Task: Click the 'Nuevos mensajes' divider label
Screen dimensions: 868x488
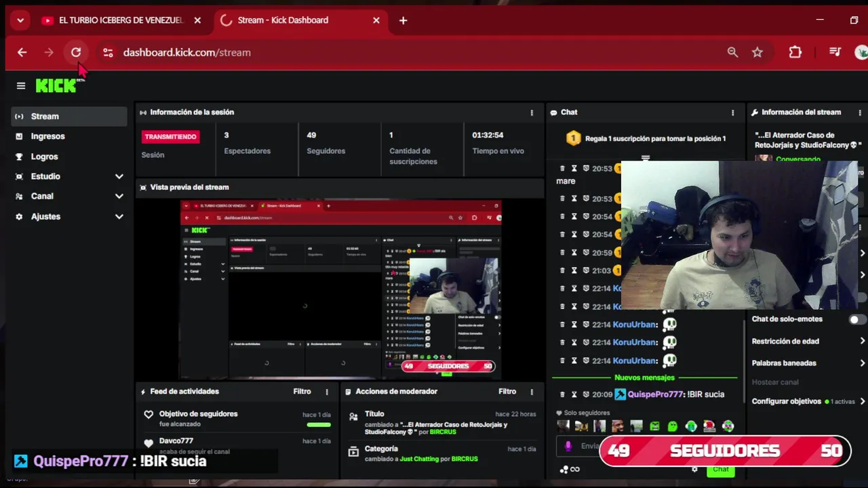Action: tap(644, 378)
